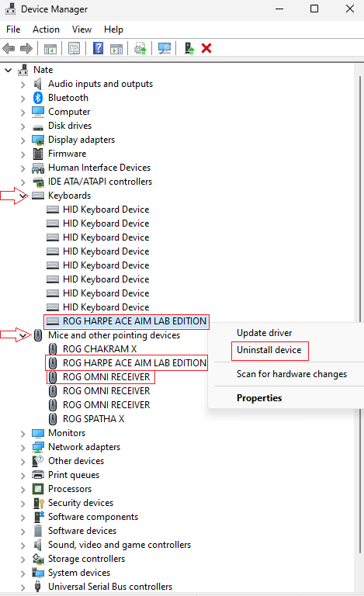
Task: Choose Properties in the context menu
Action: tap(259, 398)
